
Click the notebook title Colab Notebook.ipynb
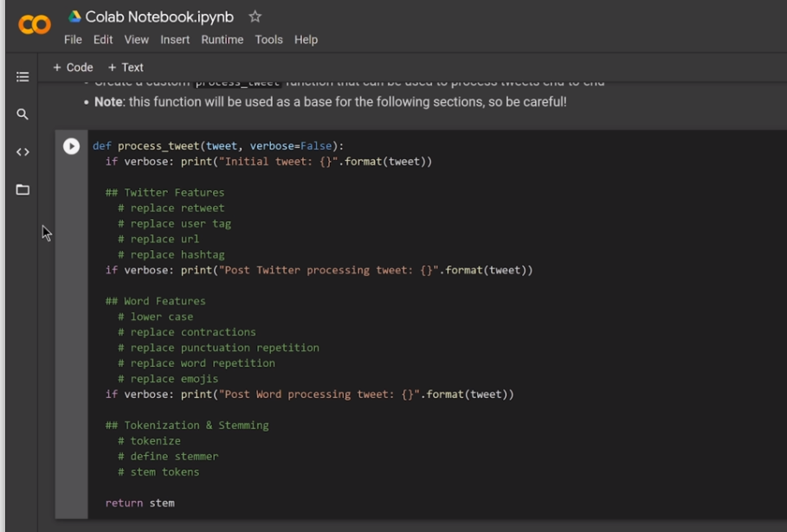159,16
